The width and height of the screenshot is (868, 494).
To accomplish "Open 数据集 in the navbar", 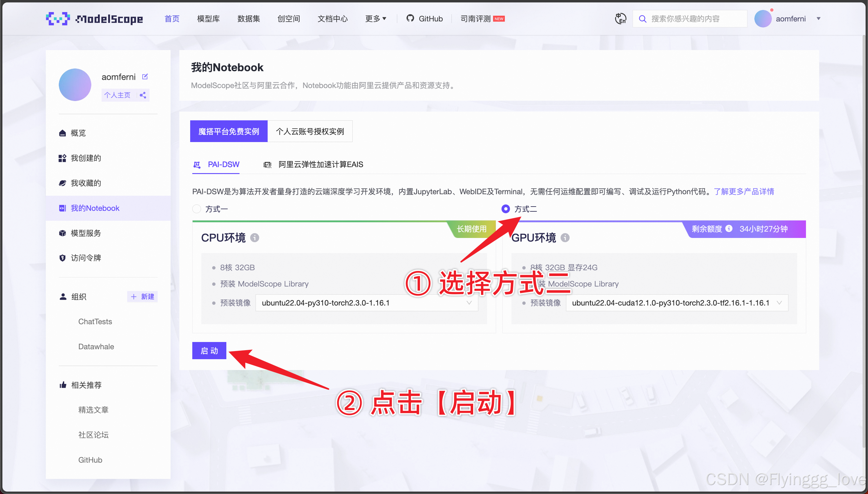I will tap(249, 19).
